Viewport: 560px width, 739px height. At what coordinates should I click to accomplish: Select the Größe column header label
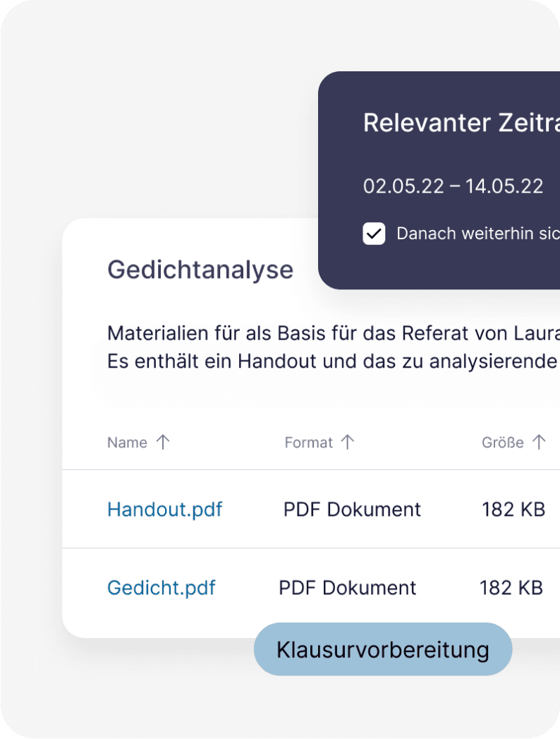[502, 443]
